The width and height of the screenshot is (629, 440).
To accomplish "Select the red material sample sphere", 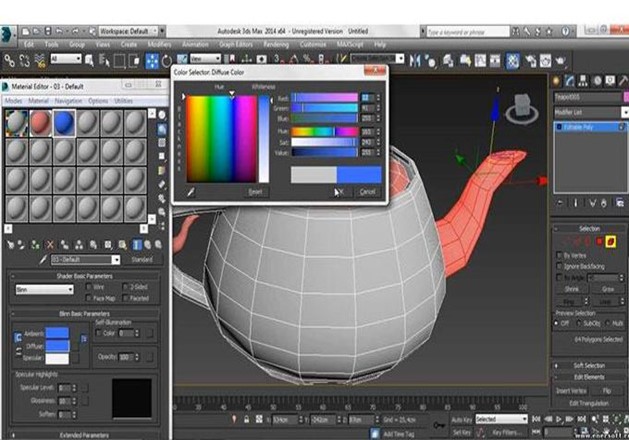I will coord(41,122).
